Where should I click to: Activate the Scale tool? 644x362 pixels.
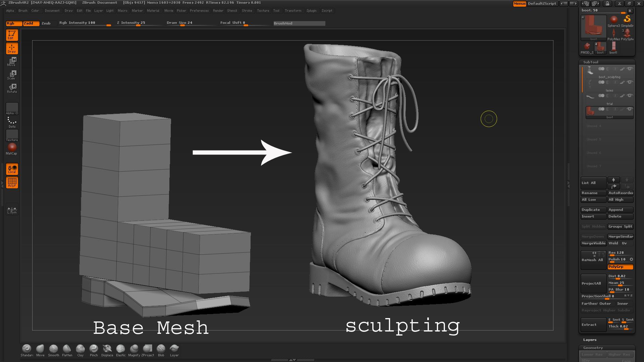click(x=12, y=74)
